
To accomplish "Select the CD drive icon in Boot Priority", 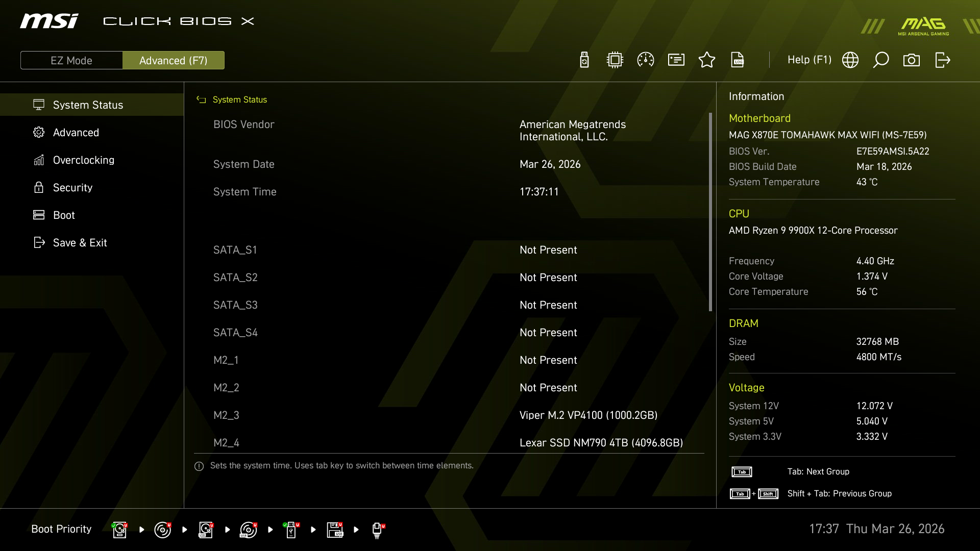I will (163, 531).
